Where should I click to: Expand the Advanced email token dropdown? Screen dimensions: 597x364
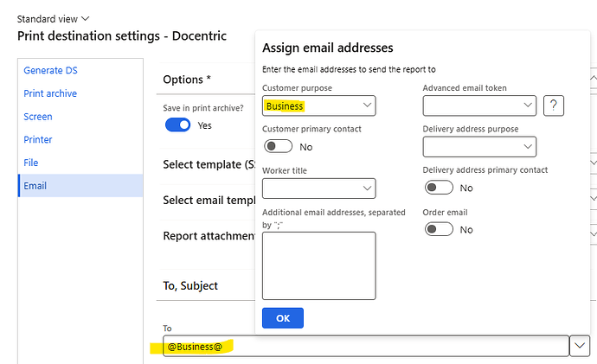coord(479,105)
